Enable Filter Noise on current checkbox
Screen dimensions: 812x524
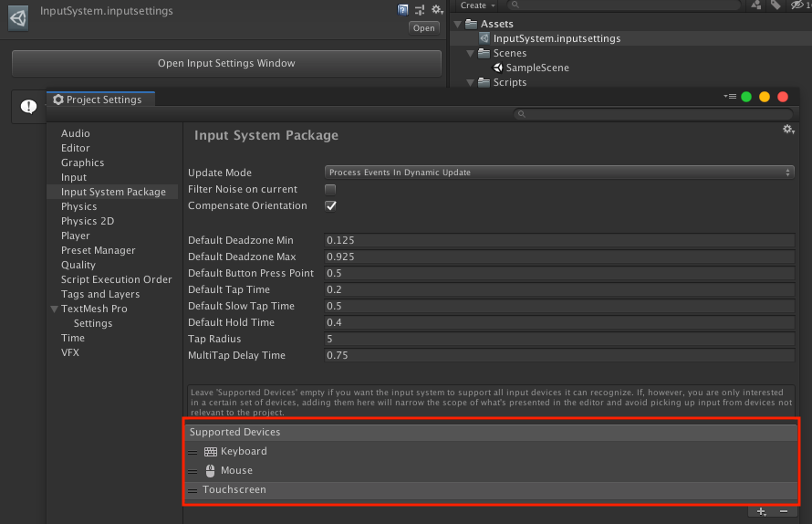click(330, 189)
